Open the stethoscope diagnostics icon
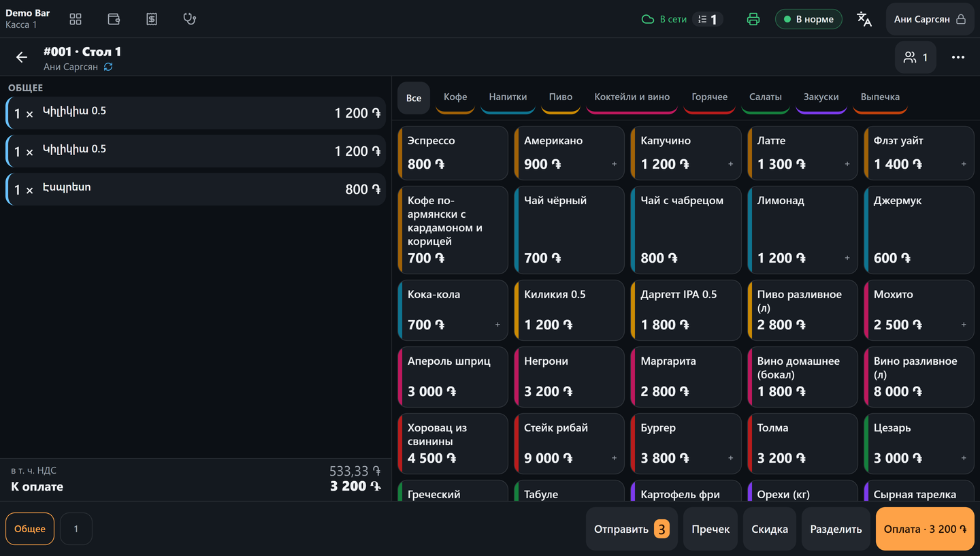The image size is (980, 556). click(190, 19)
